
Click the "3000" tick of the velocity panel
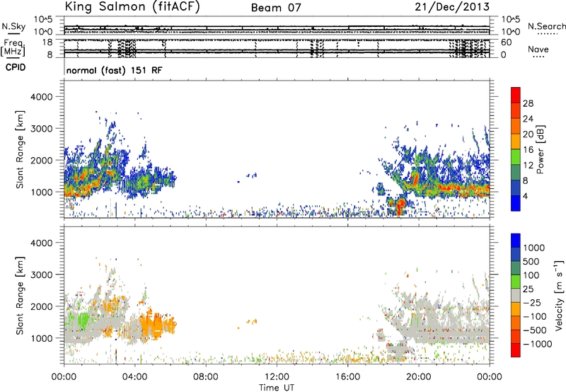tap(42, 275)
